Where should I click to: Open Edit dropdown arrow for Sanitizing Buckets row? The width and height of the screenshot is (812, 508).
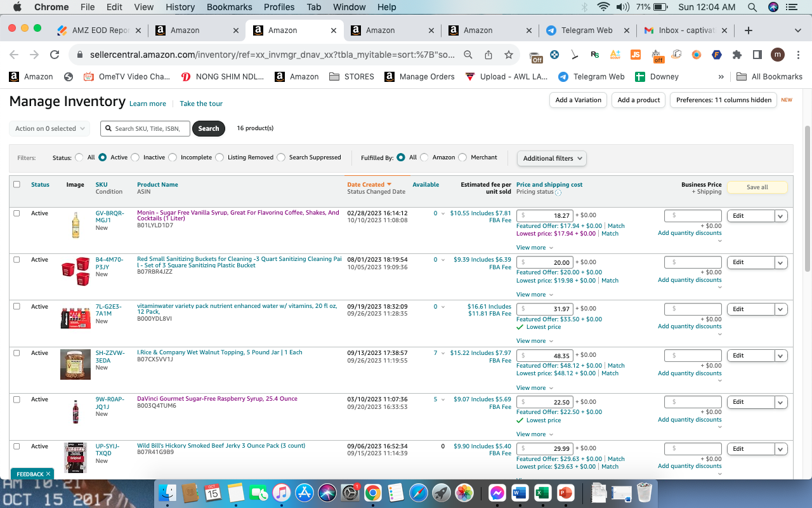tap(781, 262)
